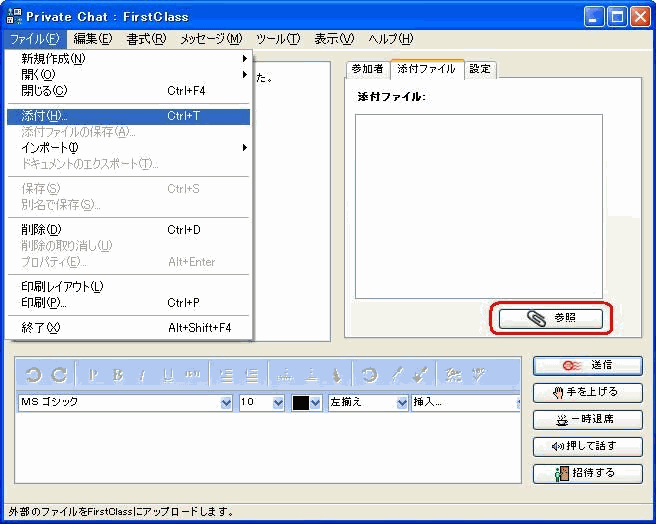Click the undo arrow in formatting toolbar
Viewport: 656px width, 524px height.
tap(34, 375)
